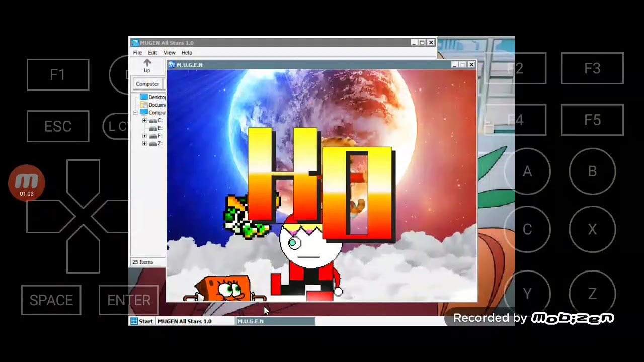This screenshot has height=362, width=644.
Task: Tap the F5 overlay key
Action: (592, 120)
